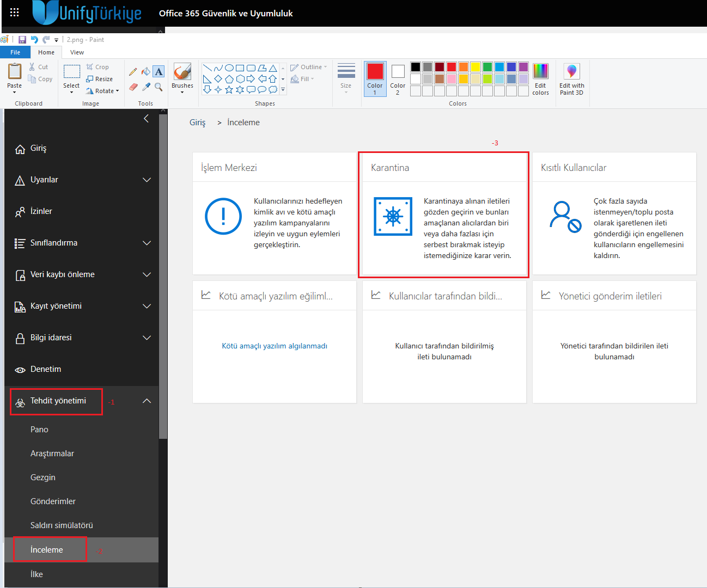Expand the Kayıt yönetimi chevron
Viewport: 707px width, 588px height.
(147, 306)
